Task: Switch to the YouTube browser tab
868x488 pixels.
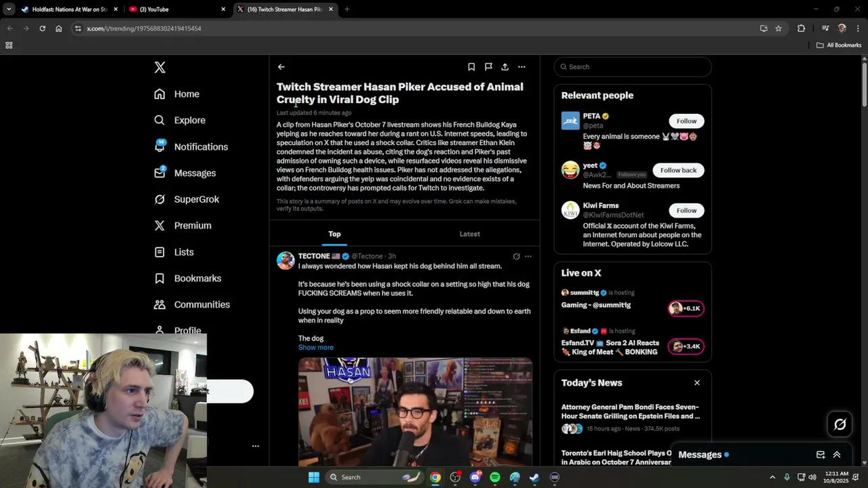Action: (176, 9)
